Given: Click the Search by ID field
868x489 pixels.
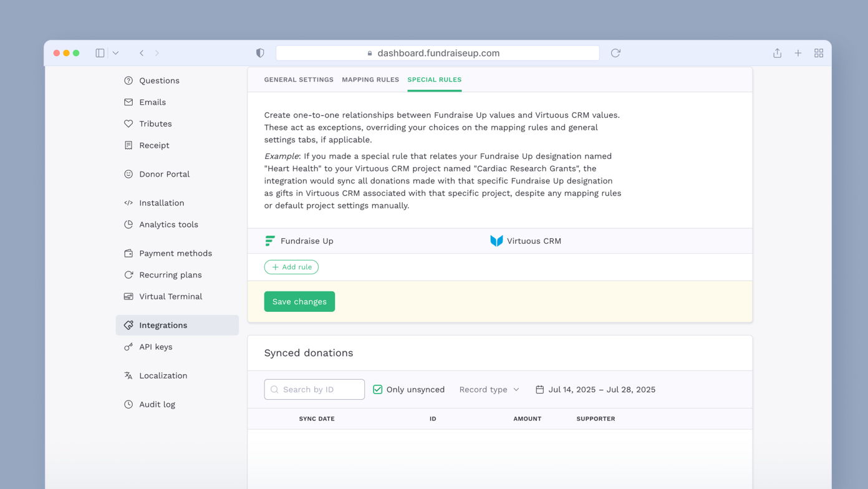Looking at the screenshot, I should [x=314, y=389].
